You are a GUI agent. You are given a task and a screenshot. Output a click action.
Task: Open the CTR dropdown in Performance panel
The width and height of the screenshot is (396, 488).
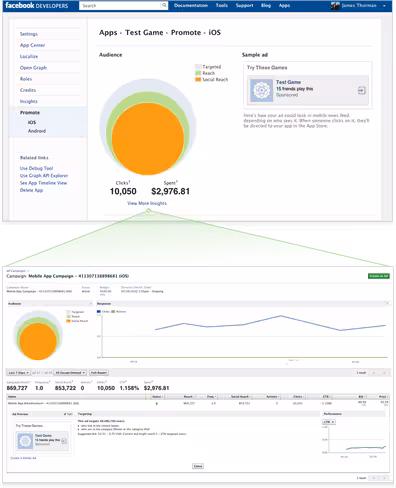point(329,422)
